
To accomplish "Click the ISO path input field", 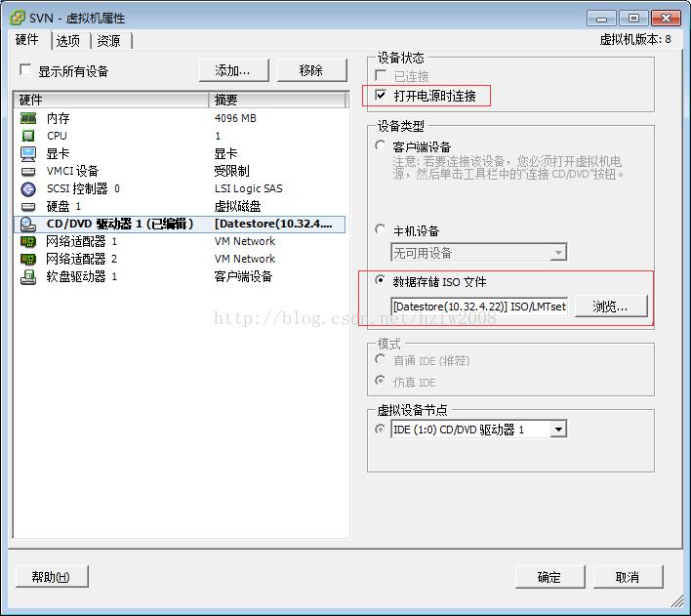I will pyautogui.click(x=479, y=307).
